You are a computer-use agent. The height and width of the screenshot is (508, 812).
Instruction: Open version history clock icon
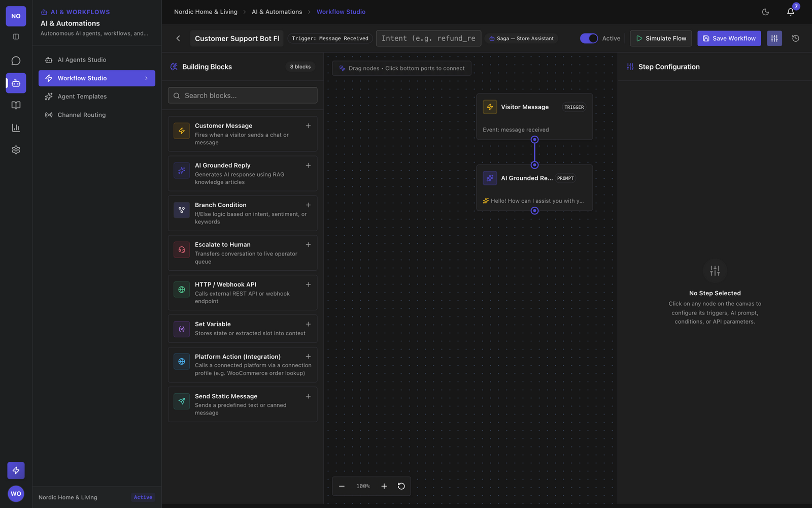796,38
